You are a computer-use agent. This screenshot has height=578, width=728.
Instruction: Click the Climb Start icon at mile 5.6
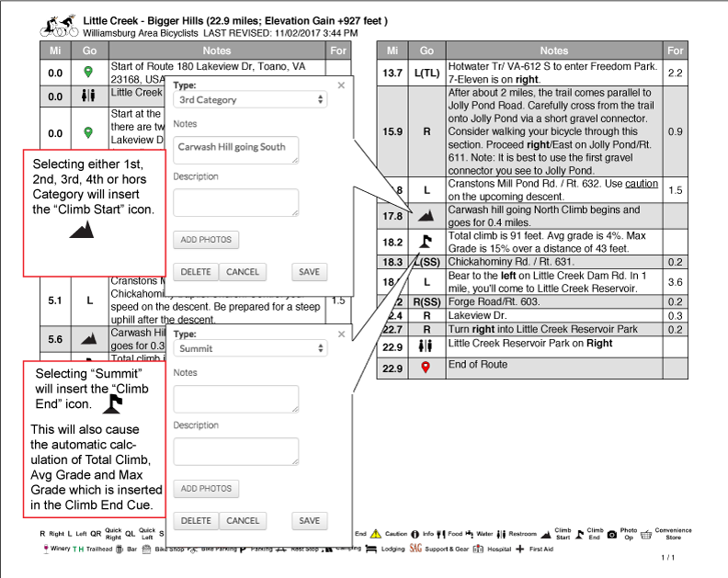click(x=89, y=339)
